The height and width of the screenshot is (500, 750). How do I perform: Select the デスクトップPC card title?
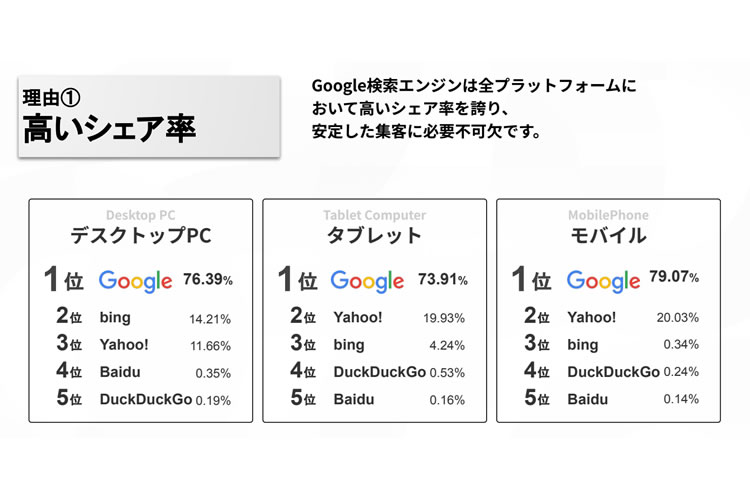141,237
